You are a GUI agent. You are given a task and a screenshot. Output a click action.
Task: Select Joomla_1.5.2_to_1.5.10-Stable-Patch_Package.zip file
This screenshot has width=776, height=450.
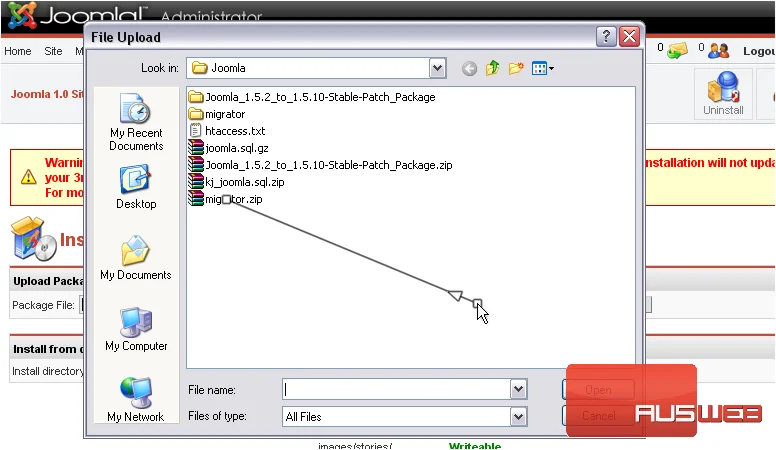321,165
